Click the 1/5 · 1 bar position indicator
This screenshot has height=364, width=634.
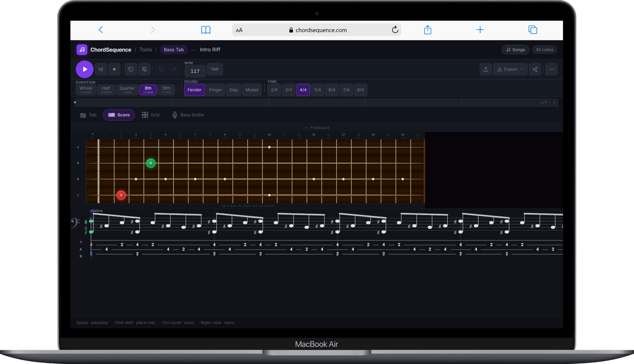[x=548, y=102]
